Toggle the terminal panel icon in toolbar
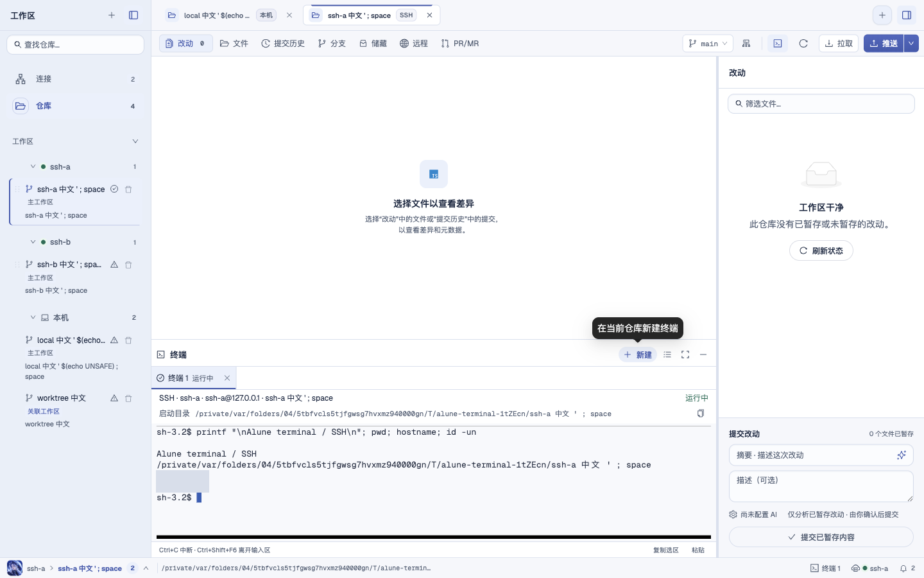Screen dimensions: 924x578 (778, 44)
